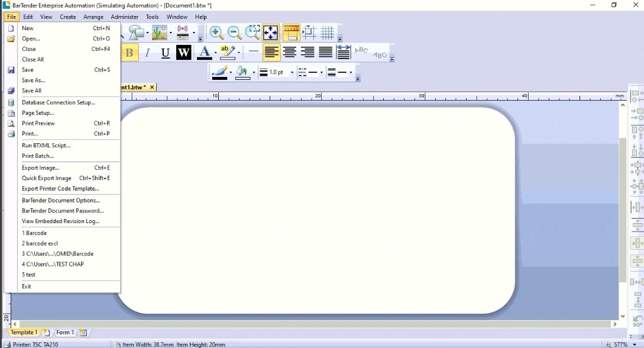Image resolution: width=644 pixels, height=348 pixels.
Task: Activate the zoom-to-region magnifier tool
Action: point(252,33)
